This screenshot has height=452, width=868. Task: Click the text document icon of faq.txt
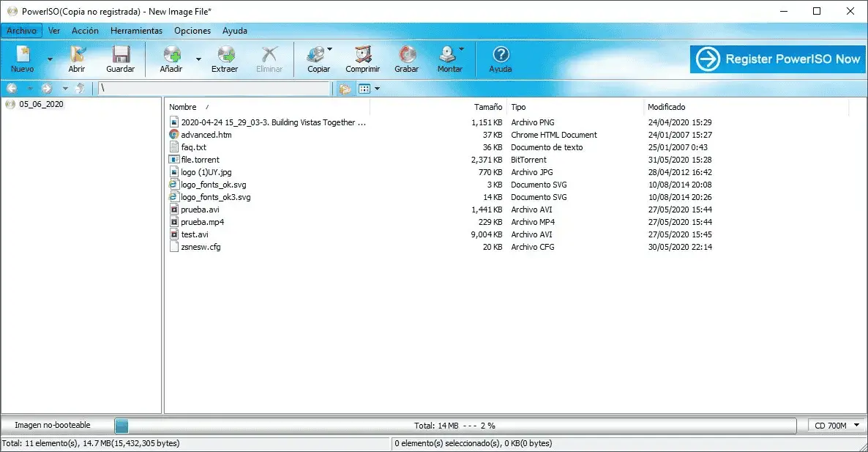[x=174, y=147]
